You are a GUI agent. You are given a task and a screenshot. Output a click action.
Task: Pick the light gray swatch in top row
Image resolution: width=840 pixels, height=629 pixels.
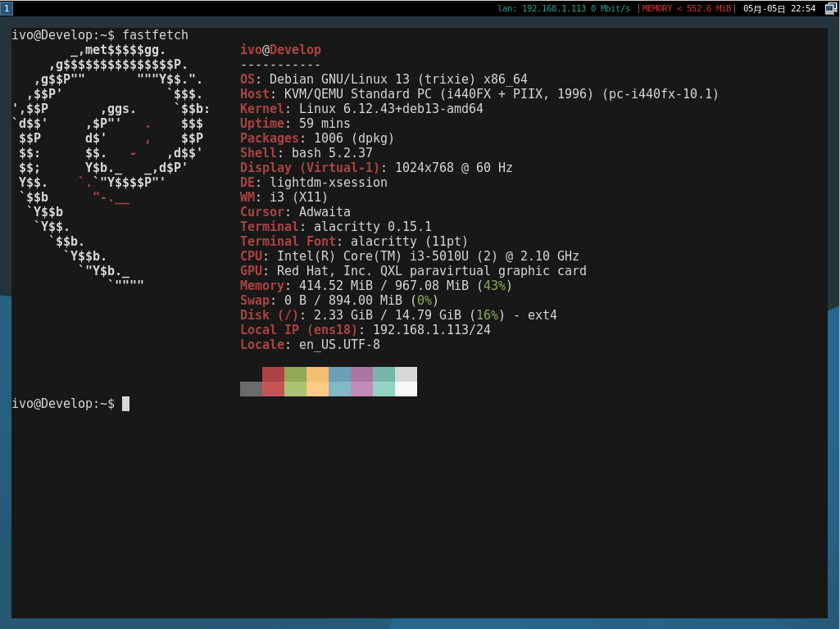tap(406, 374)
